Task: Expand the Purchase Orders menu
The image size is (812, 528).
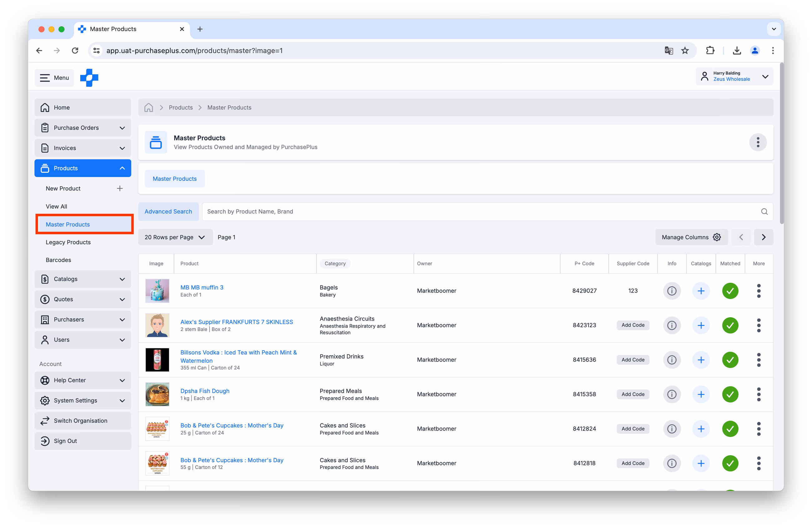Action: (82, 128)
